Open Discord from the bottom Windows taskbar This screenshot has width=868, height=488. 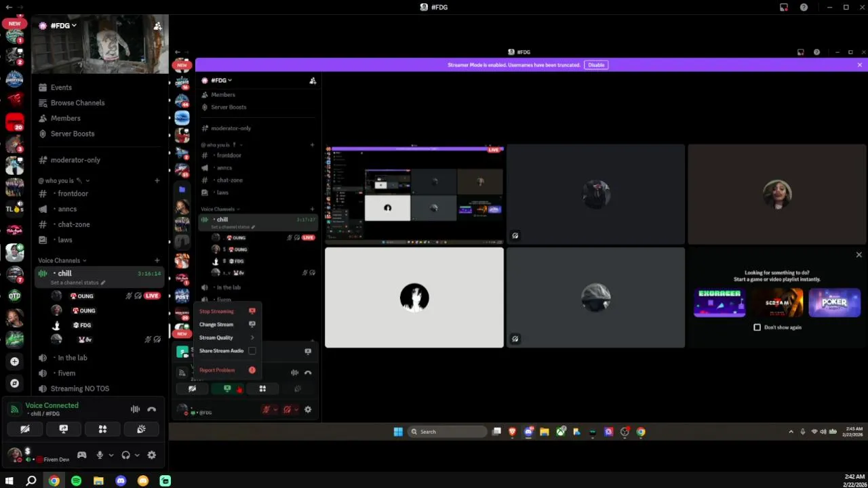[121, 481]
